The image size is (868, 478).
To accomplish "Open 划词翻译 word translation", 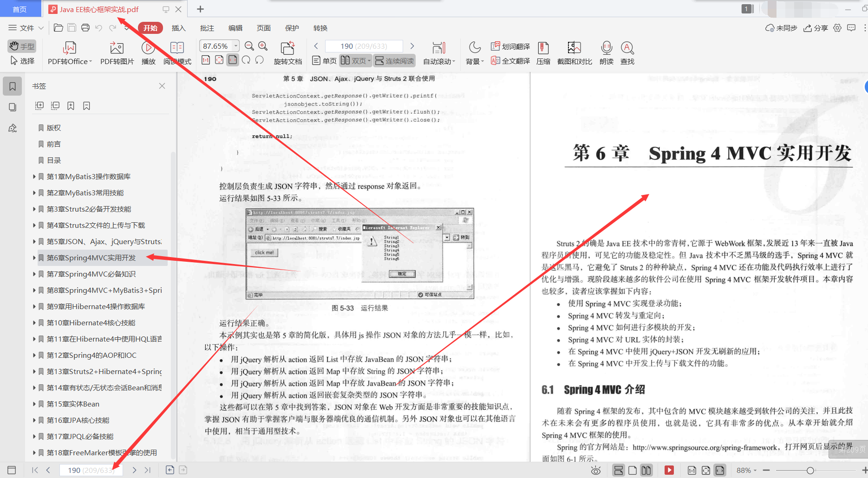I will [510, 46].
